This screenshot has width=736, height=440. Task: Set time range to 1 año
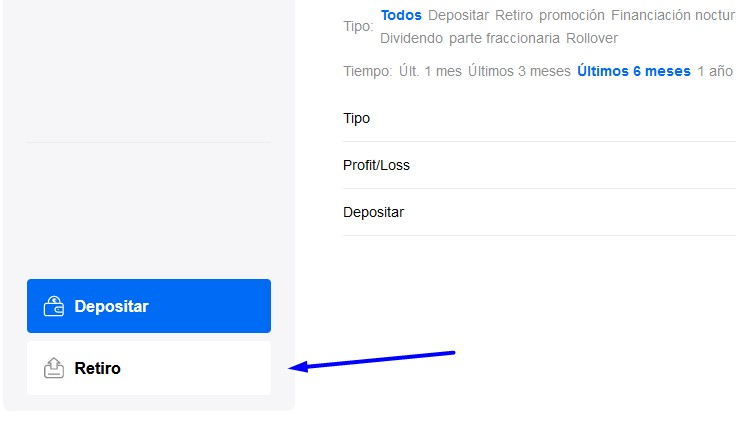pos(714,71)
